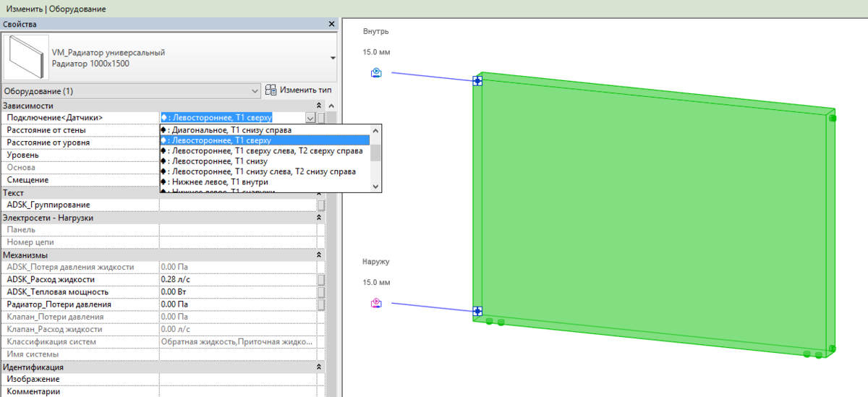Click the associate parameter button for Радиатор_Потери давления
The height and width of the screenshot is (397, 868).
(x=321, y=304)
